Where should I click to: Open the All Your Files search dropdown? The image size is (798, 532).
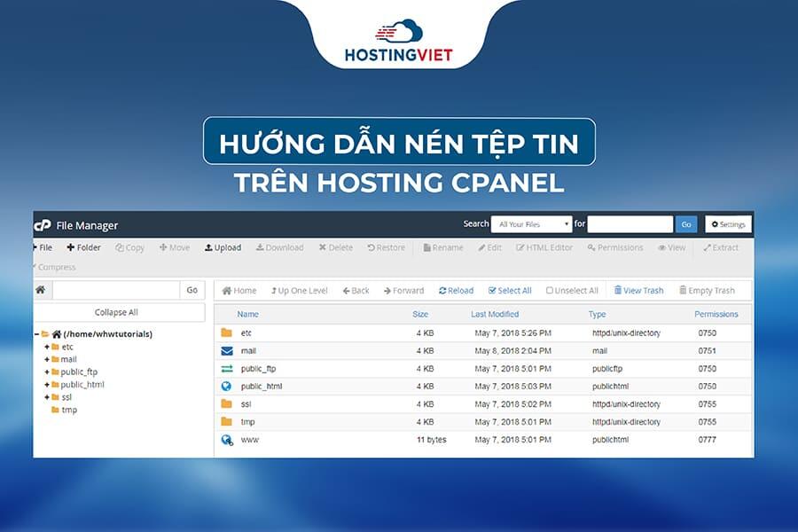point(530,224)
